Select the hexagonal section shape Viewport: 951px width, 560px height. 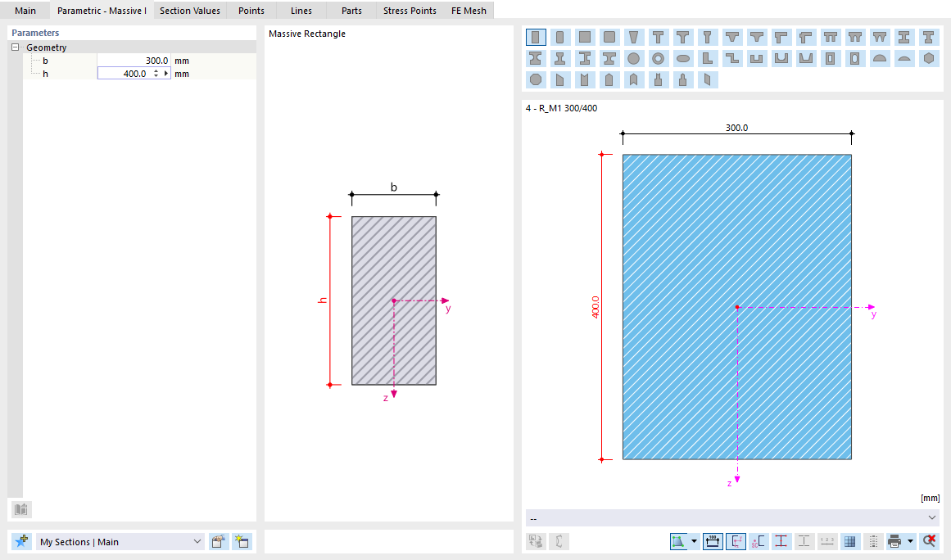929,58
